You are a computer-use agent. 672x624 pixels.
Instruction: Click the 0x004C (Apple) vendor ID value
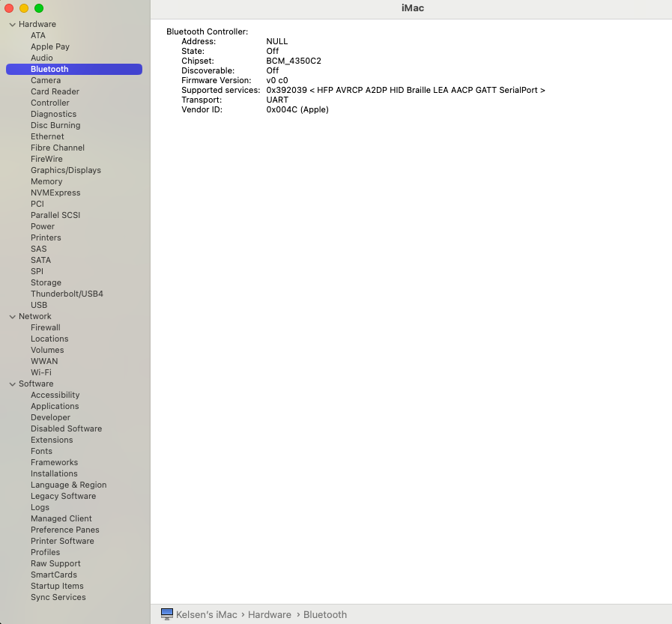click(297, 109)
